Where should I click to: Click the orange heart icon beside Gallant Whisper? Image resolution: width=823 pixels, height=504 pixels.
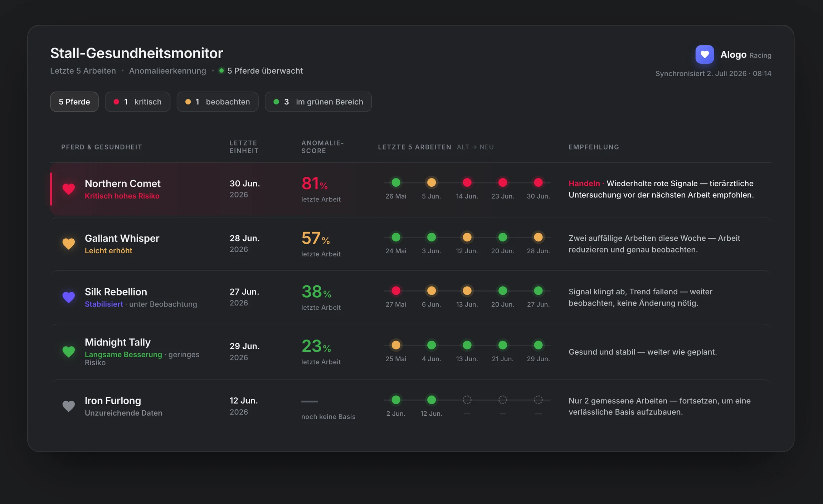69,244
